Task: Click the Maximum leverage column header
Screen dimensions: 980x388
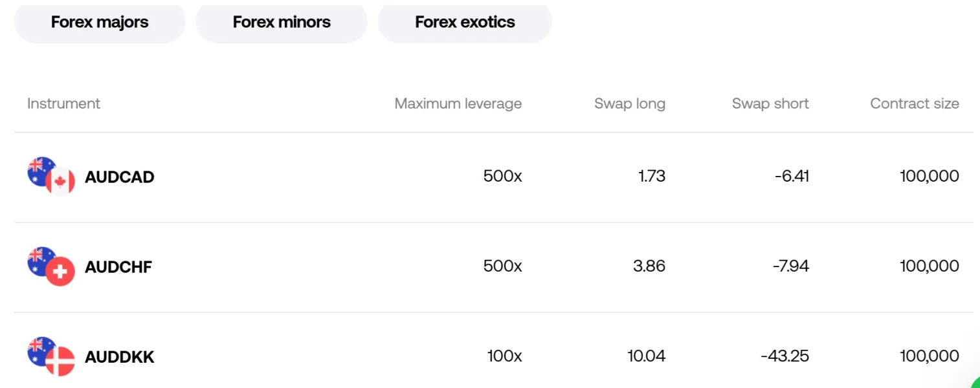Action: point(458,103)
